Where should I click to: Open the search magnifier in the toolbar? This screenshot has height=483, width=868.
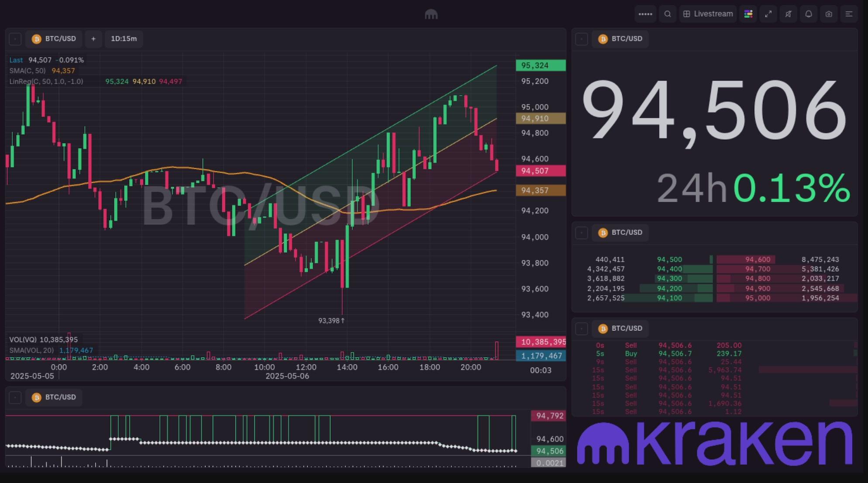[x=668, y=14]
